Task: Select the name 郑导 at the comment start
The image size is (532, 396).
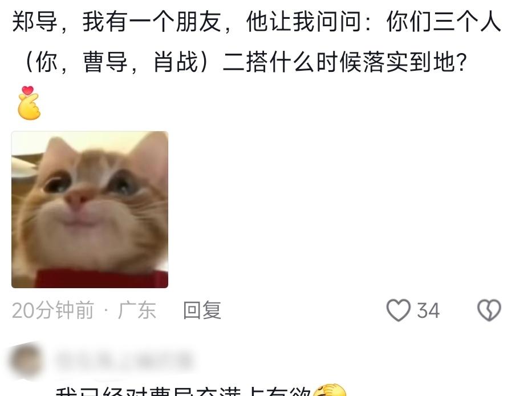Action: click(x=35, y=22)
